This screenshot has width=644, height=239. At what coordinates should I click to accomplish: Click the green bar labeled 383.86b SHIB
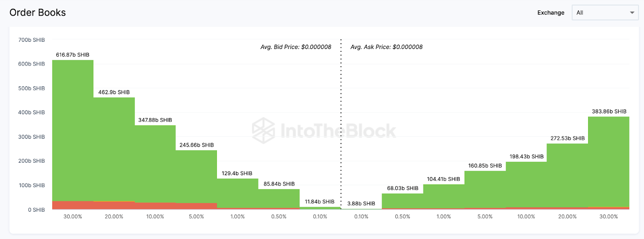[609, 161]
